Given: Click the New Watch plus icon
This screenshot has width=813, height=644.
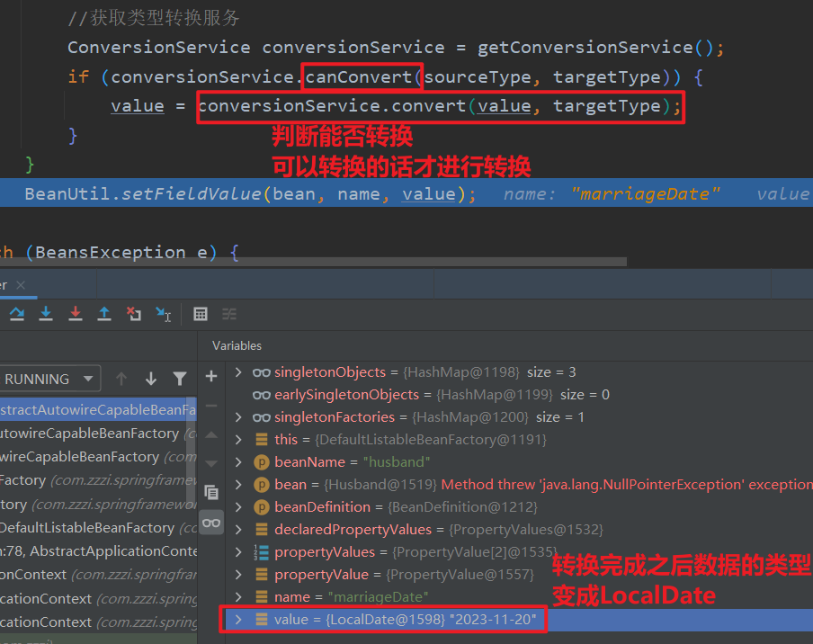Looking at the screenshot, I should 211,376.
